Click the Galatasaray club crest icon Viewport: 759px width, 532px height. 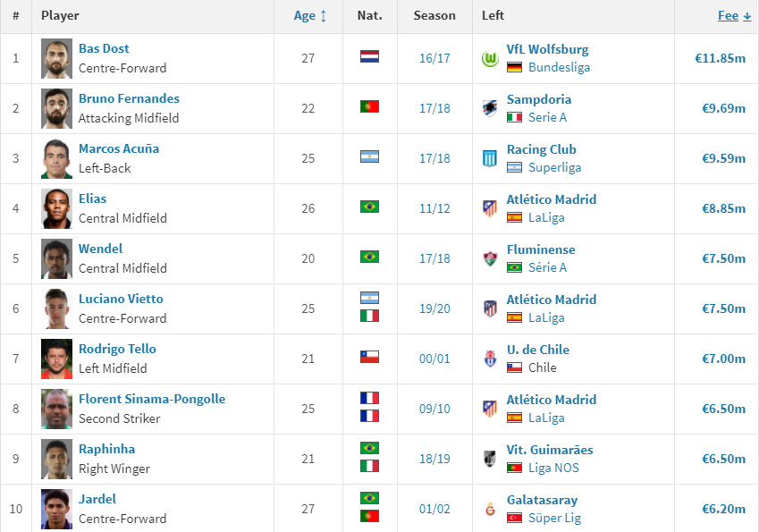(490, 510)
